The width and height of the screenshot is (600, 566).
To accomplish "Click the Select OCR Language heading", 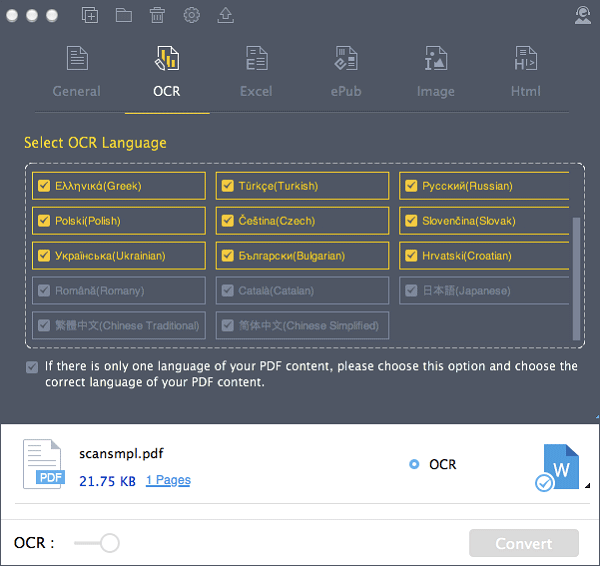I will pyautogui.click(x=95, y=143).
